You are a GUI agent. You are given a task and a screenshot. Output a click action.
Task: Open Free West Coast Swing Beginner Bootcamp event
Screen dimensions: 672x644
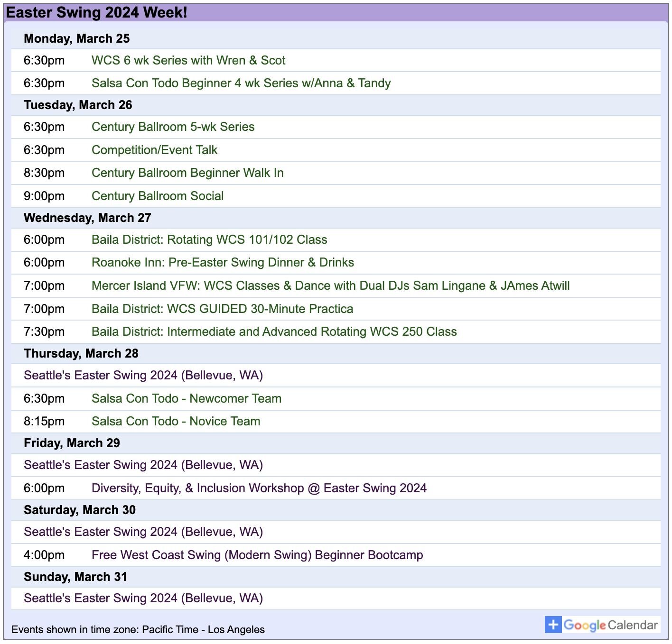[x=257, y=555]
